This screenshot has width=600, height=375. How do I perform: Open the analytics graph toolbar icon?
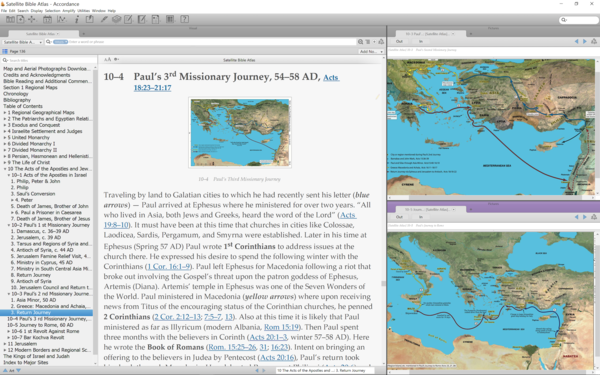(x=62, y=19)
